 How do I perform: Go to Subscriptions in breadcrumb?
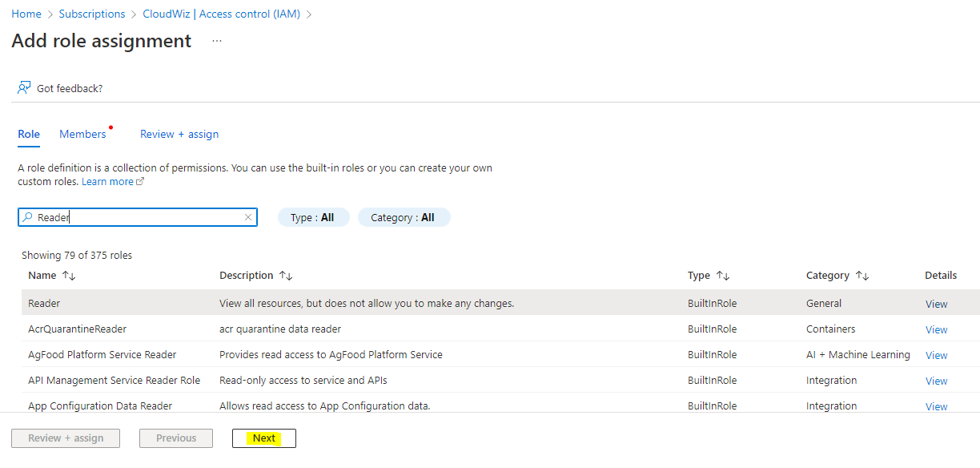pos(92,14)
